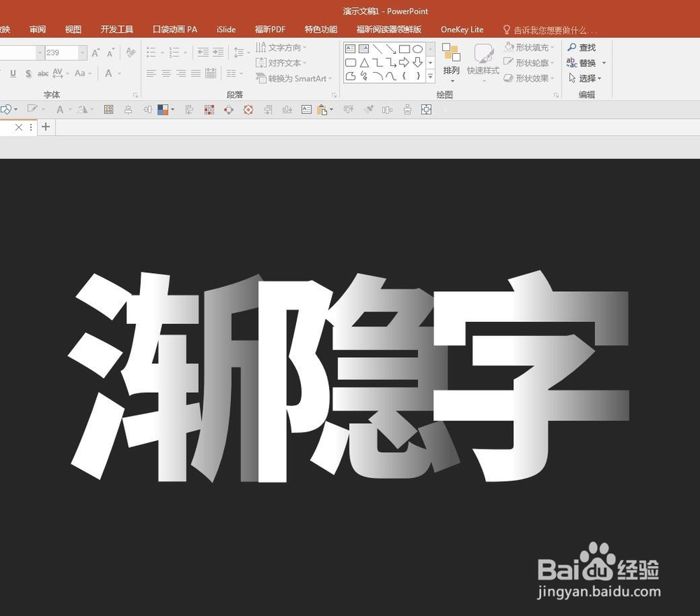Viewport: 700px width, 616px height.
Task: Toggle text shadow formatting
Action: pos(28,73)
